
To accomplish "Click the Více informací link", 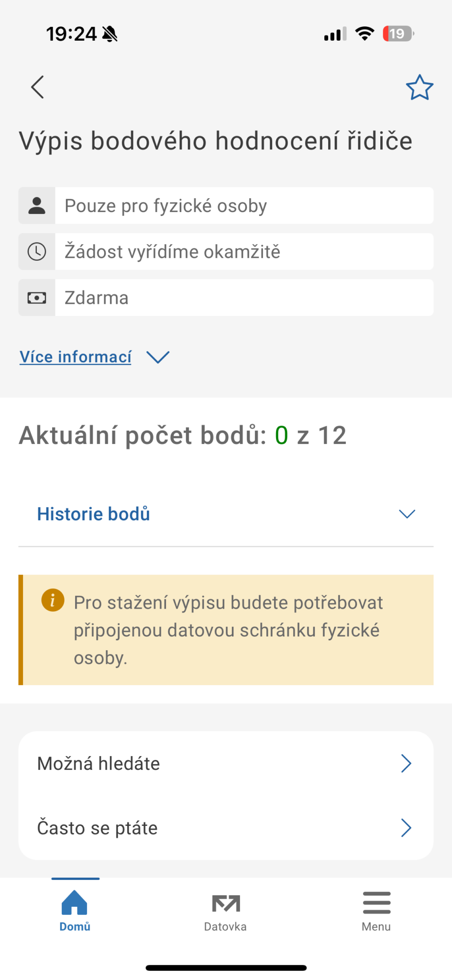I will pos(76,357).
